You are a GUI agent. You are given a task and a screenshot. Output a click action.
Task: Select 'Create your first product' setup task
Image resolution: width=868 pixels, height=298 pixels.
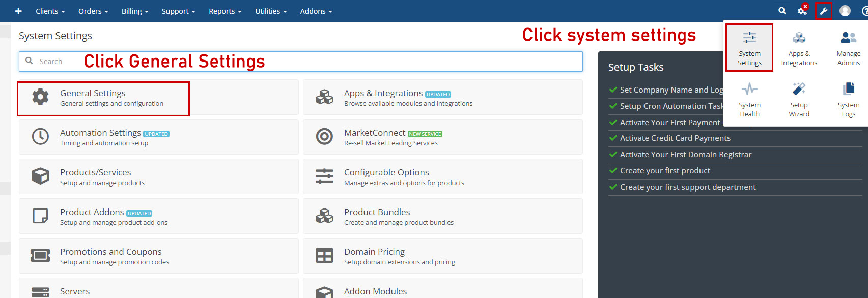pos(665,171)
